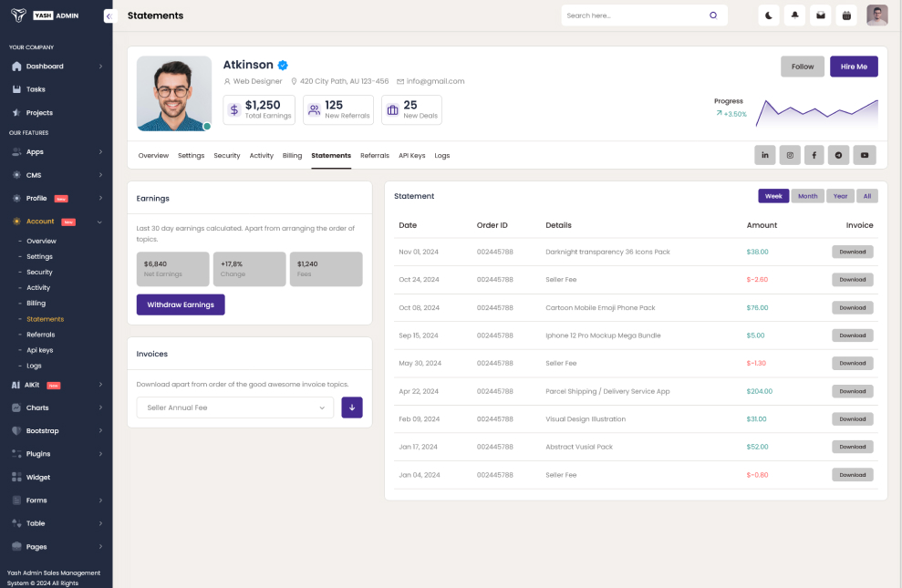This screenshot has width=902, height=588.
Task: Switch to the API Keys tab
Action: tap(412, 156)
